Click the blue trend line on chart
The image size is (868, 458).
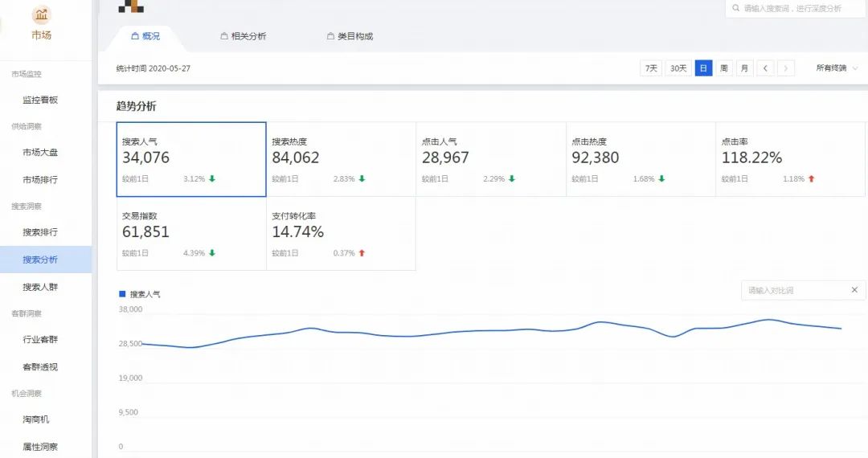[x=492, y=331]
